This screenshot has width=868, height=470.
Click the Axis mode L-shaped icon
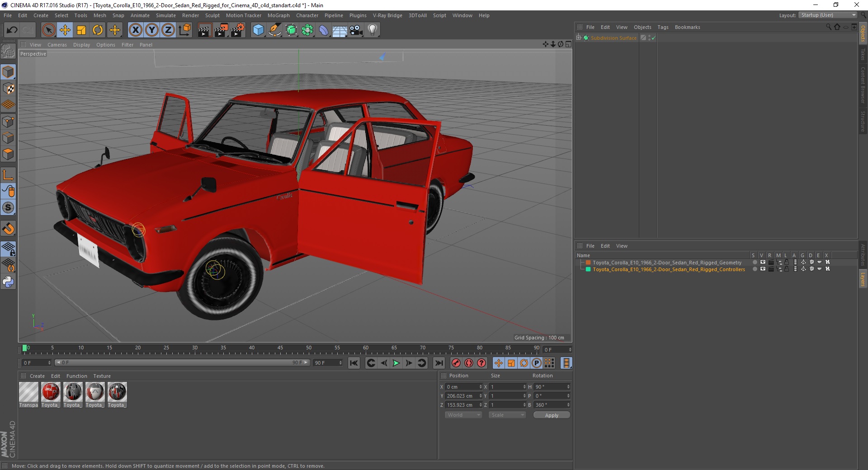tap(8, 175)
